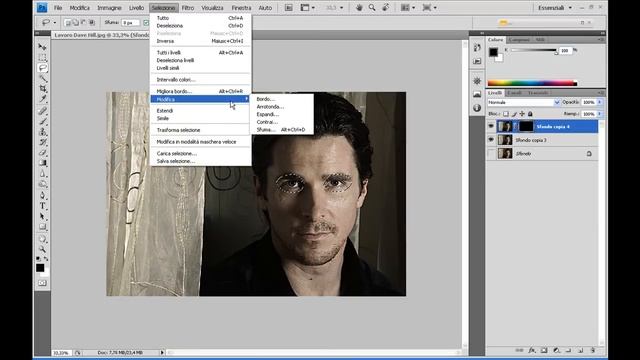Screen dimensions: 640x360
Task: Open the Info panel icon in the dock
Action: (477, 108)
